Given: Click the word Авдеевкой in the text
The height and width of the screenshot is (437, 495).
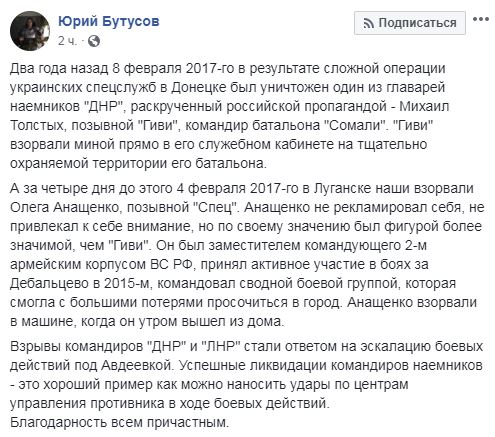Looking at the screenshot, I should click(136, 365).
